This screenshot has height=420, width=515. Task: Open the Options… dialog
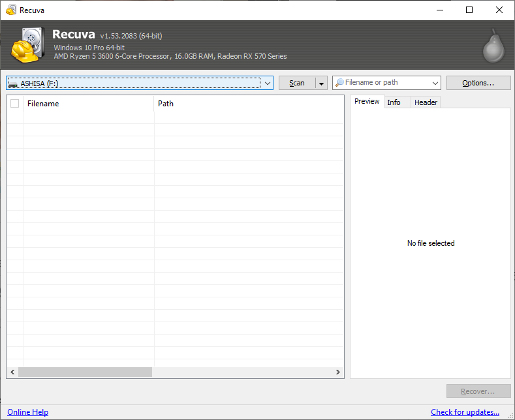478,83
